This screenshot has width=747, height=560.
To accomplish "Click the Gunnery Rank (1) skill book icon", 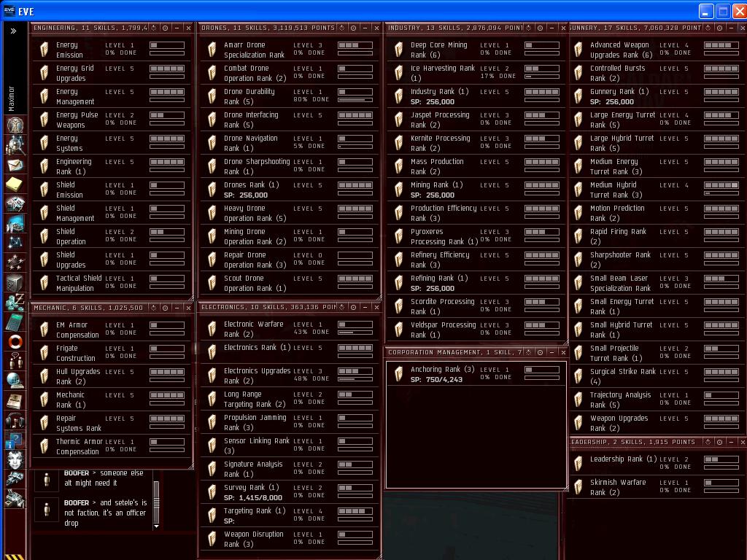I will (x=578, y=96).
